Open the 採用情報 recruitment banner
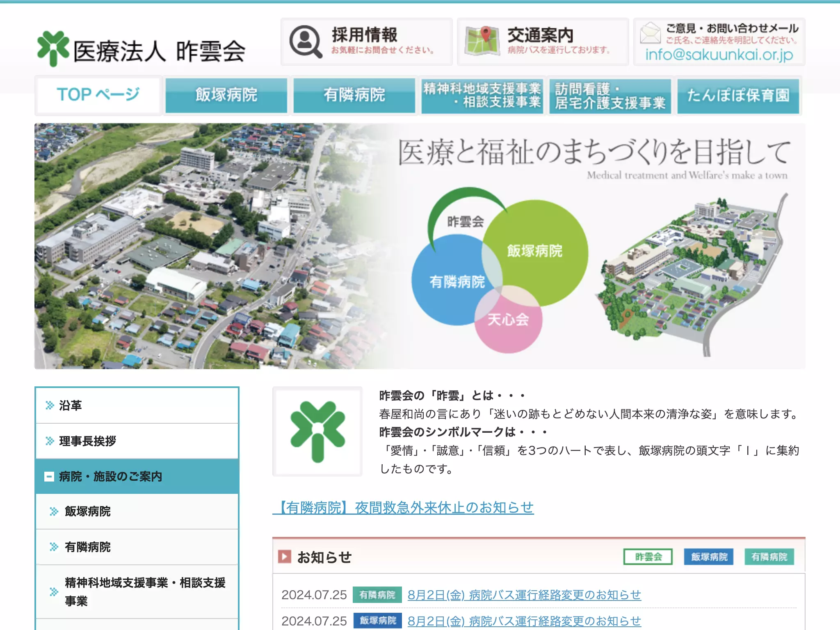 coord(366,42)
